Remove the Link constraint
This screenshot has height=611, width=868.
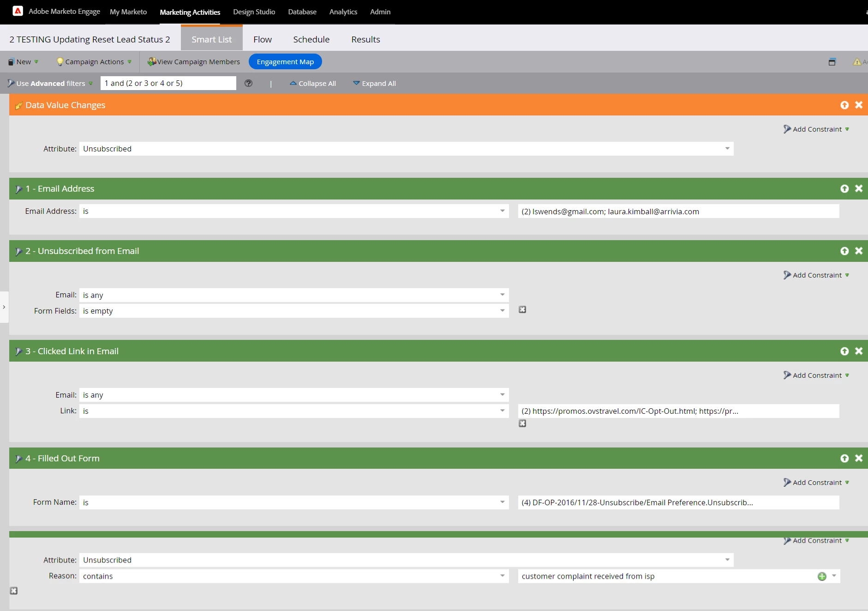point(522,423)
